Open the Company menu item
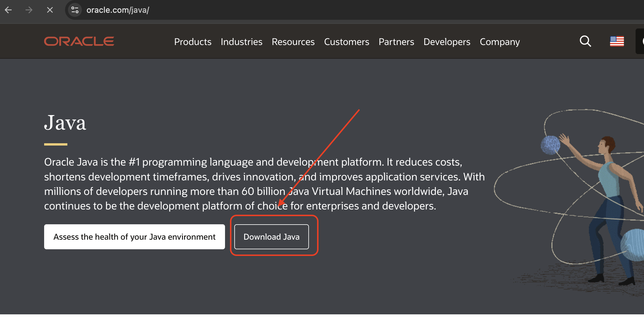 [499, 42]
